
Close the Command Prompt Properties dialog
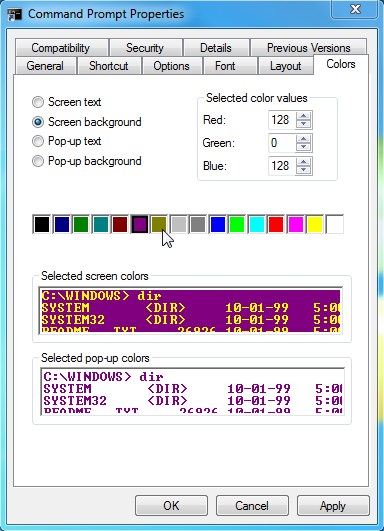pyautogui.click(x=355, y=9)
